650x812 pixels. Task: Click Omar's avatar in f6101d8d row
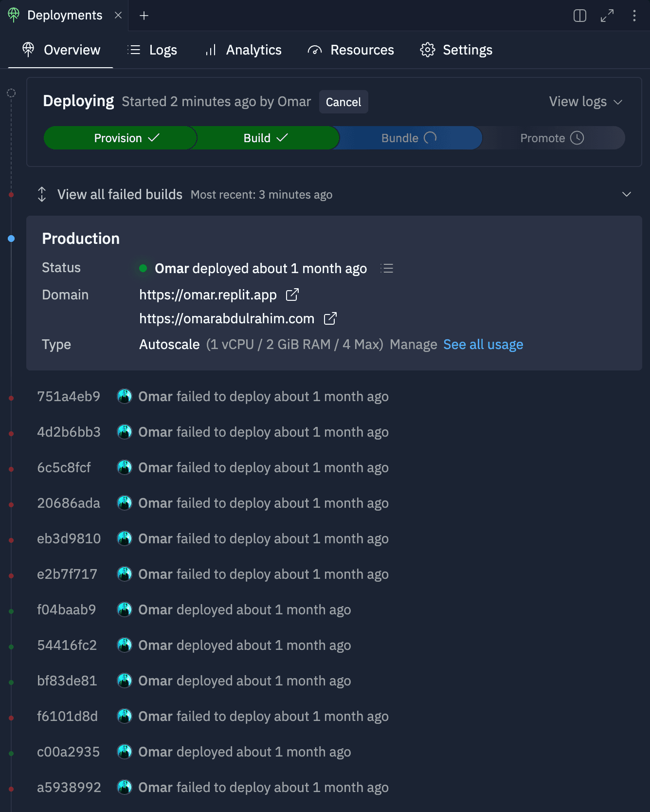tap(125, 716)
